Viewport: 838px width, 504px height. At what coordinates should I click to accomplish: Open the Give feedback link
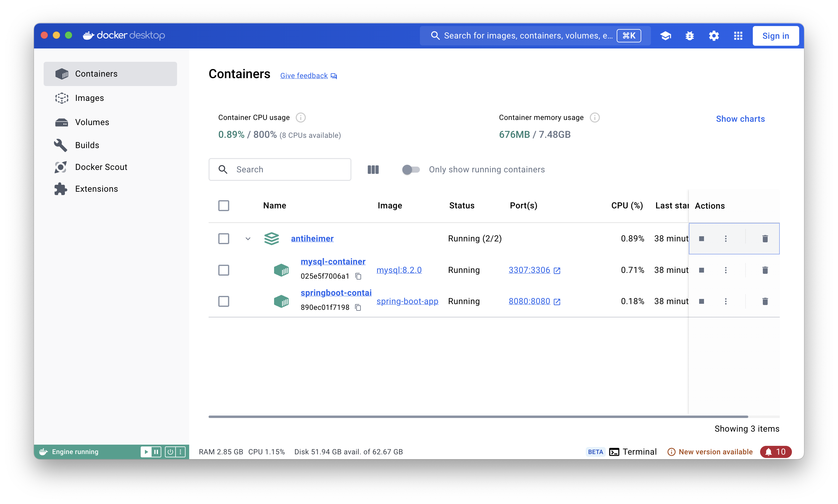304,75
